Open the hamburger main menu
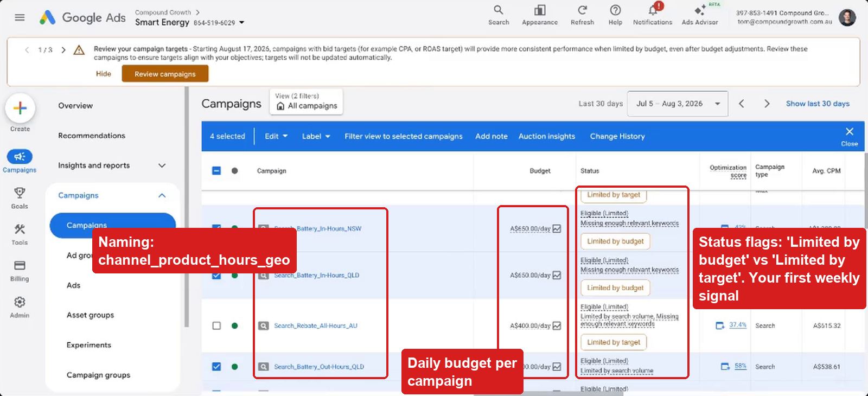This screenshot has width=868, height=396. pos(20,17)
